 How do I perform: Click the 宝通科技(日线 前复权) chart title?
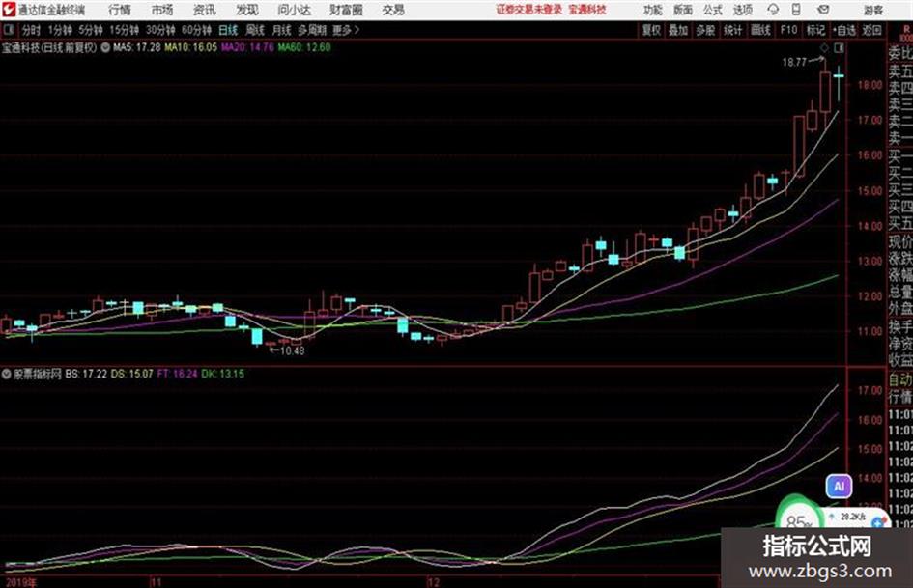49,47
